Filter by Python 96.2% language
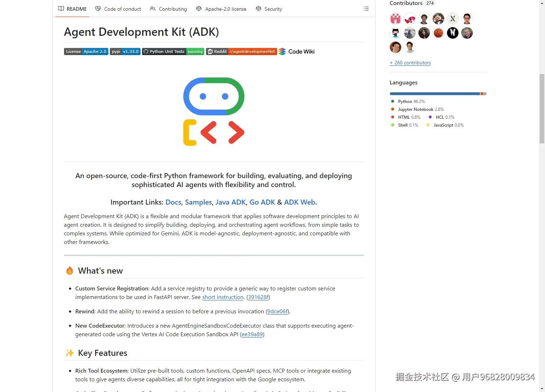 tap(408, 102)
